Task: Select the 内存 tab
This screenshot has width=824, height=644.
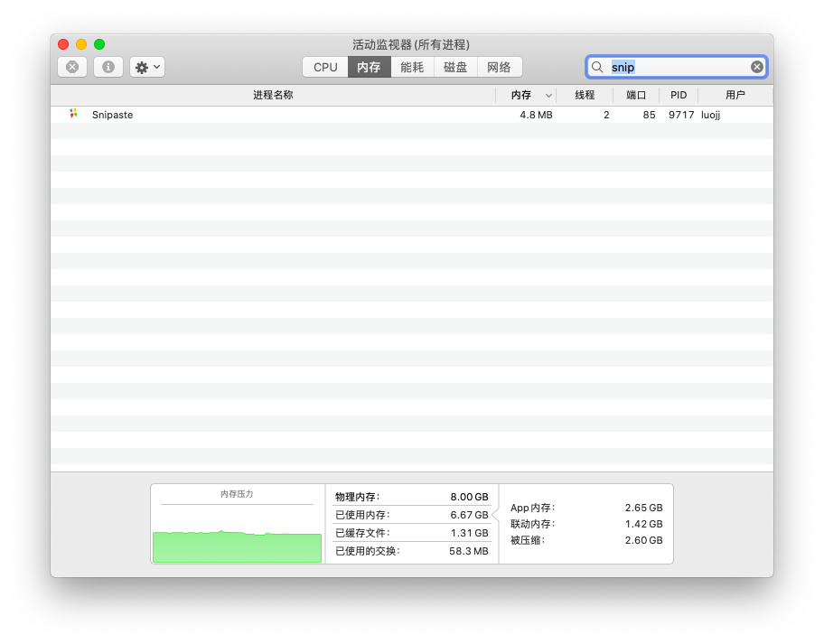Action: click(x=368, y=66)
